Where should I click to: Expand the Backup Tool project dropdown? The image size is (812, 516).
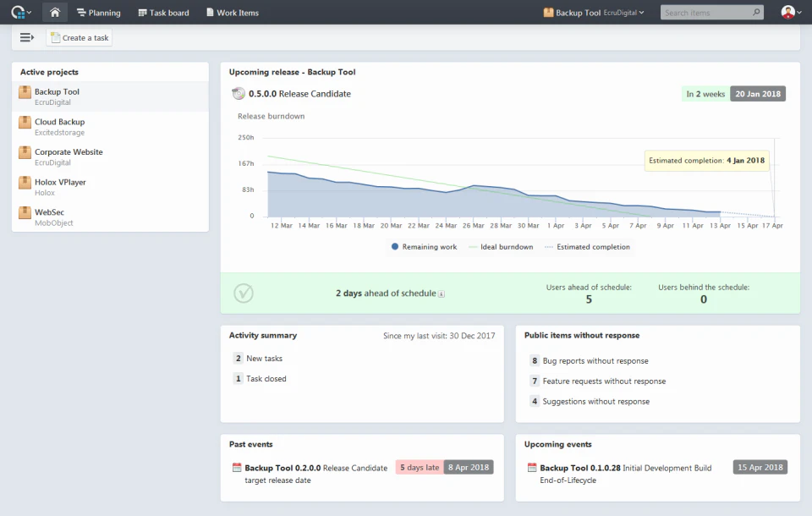(x=594, y=13)
